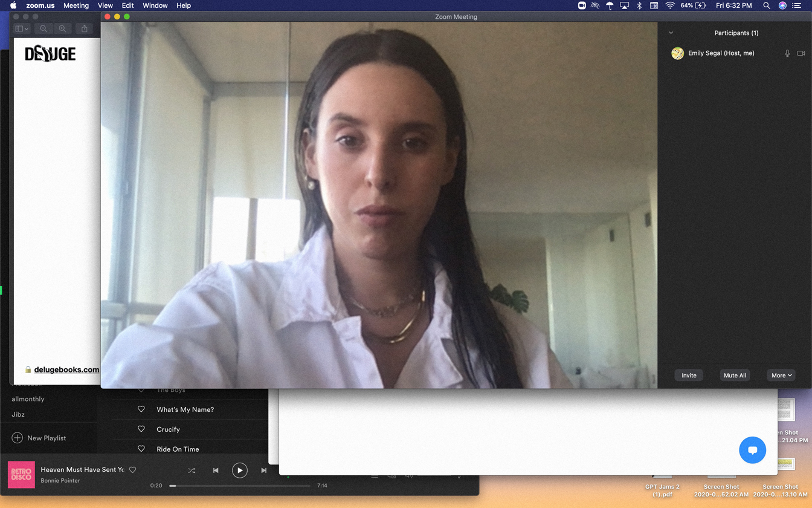Click the Invite button

pyautogui.click(x=689, y=375)
